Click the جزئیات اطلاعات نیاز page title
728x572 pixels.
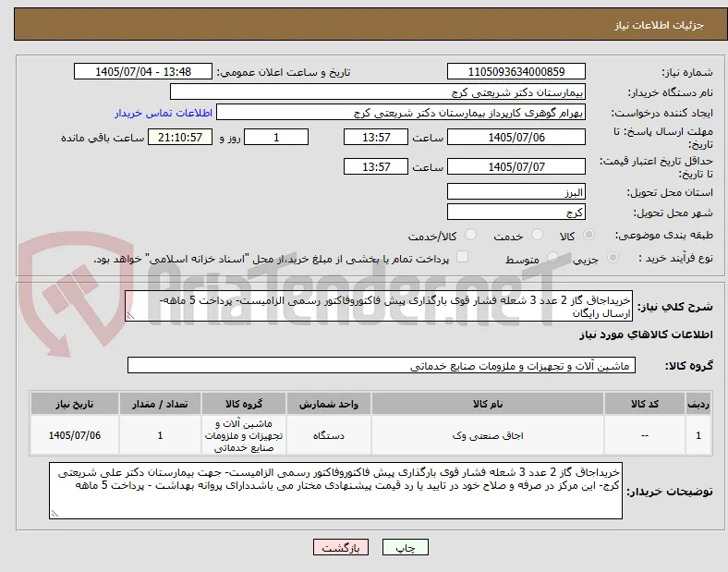[660, 25]
